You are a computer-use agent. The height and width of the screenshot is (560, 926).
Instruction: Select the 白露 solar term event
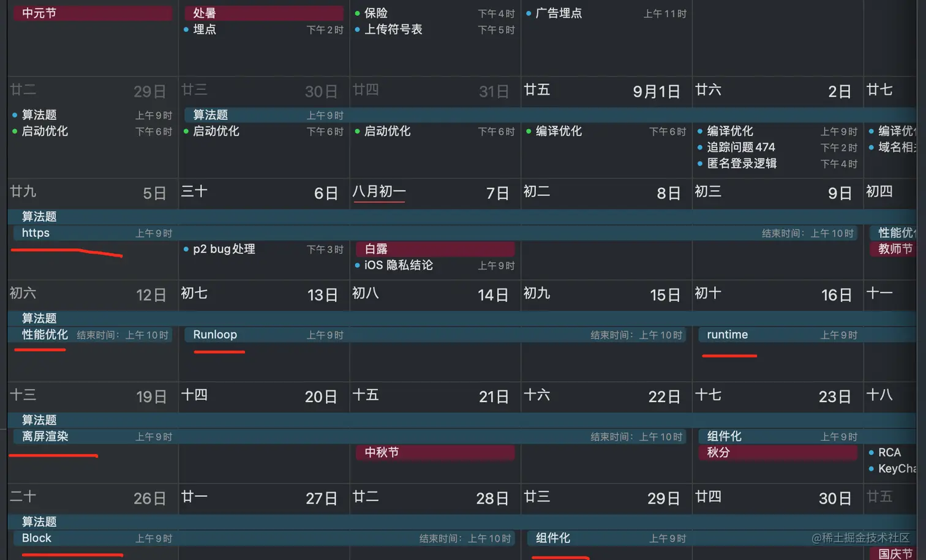pyautogui.click(x=435, y=249)
